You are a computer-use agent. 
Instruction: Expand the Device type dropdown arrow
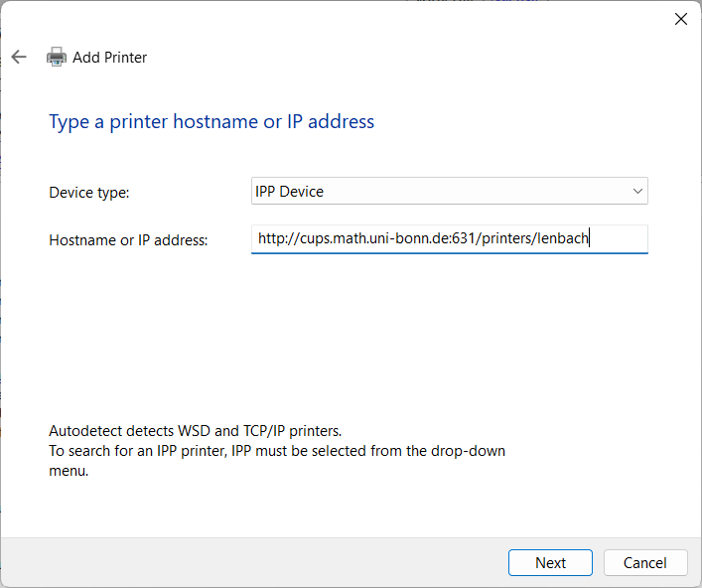click(x=636, y=191)
